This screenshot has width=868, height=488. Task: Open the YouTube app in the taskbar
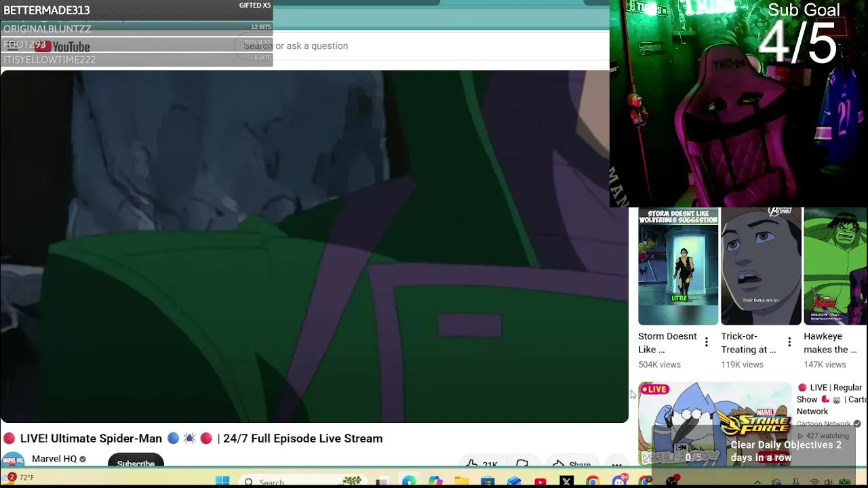[x=540, y=481]
